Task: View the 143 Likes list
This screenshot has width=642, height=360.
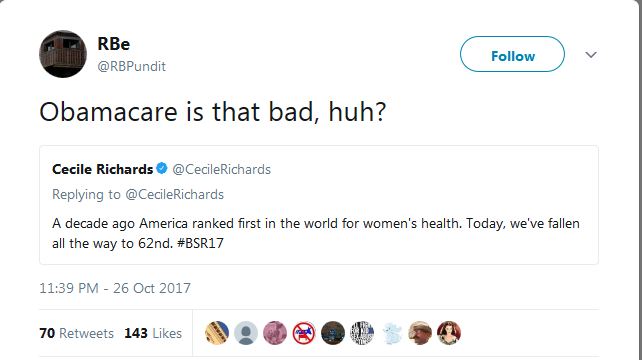Action: point(153,333)
